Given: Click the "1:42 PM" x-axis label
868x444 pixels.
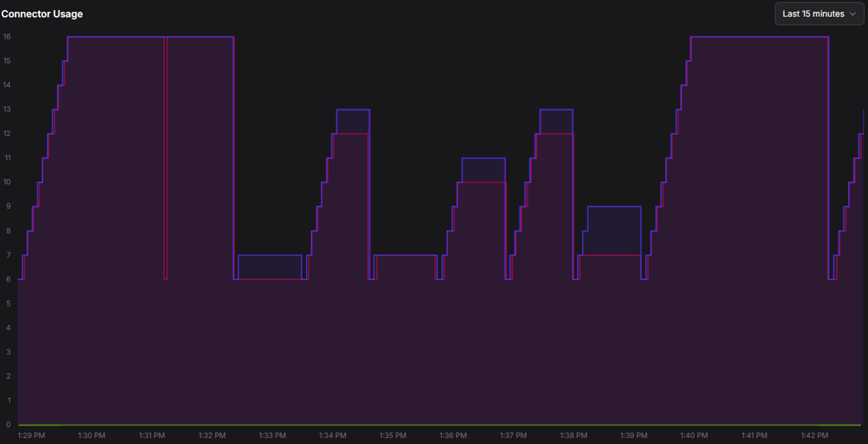Looking at the screenshot, I should 814,436.
